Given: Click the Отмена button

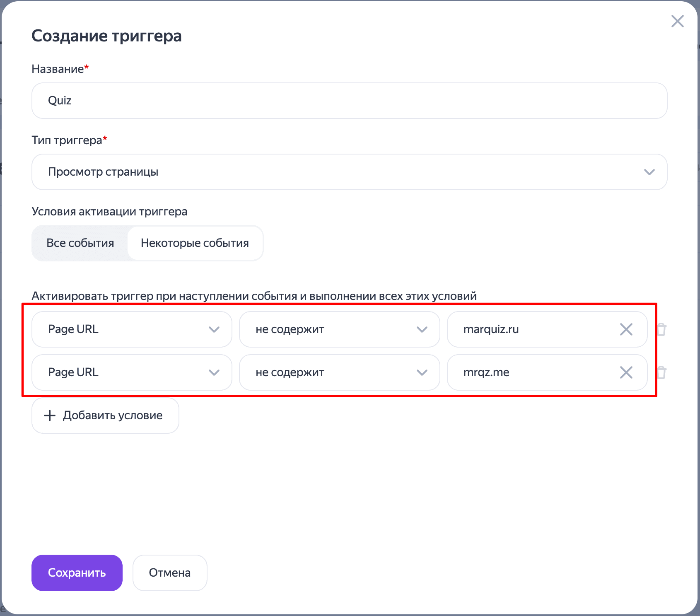Looking at the screenshot, I should (170, 573).
